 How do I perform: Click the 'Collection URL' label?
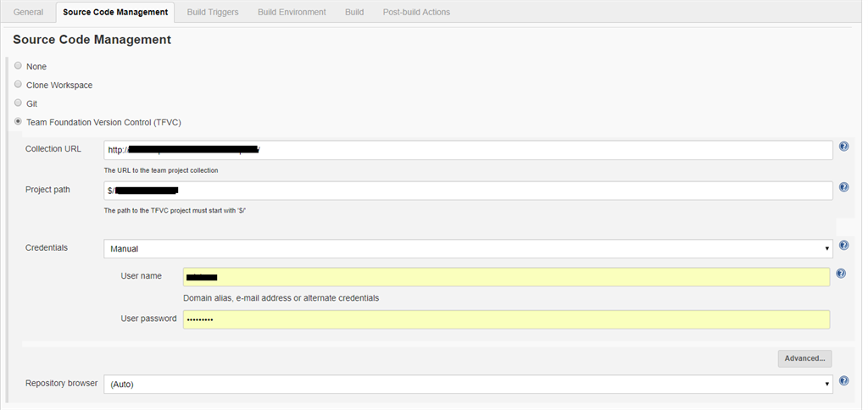point(53,149)
